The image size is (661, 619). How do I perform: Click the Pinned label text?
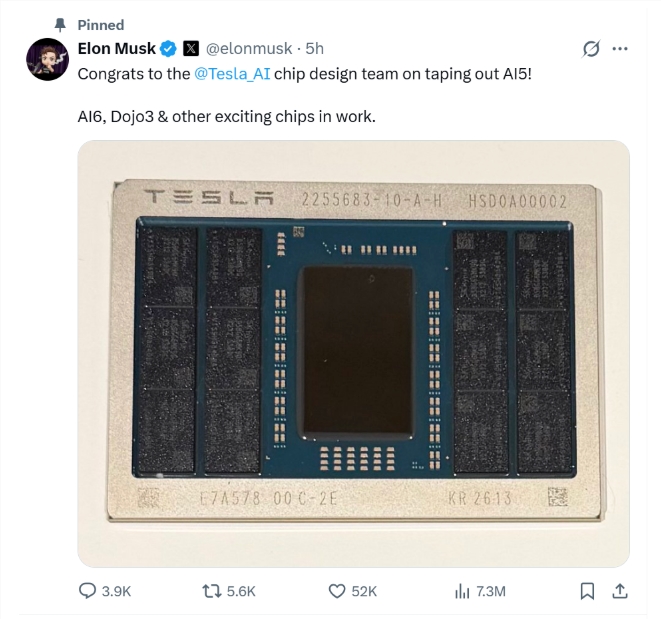101,24
